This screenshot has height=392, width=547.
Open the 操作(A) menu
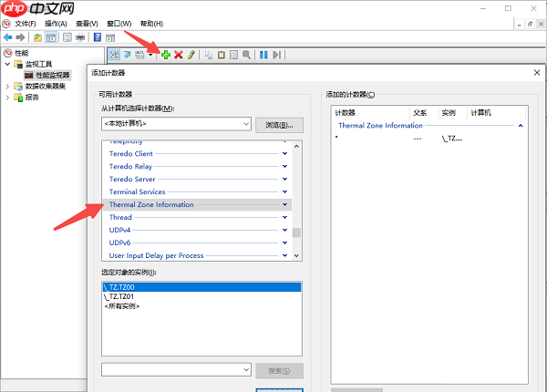56,23
